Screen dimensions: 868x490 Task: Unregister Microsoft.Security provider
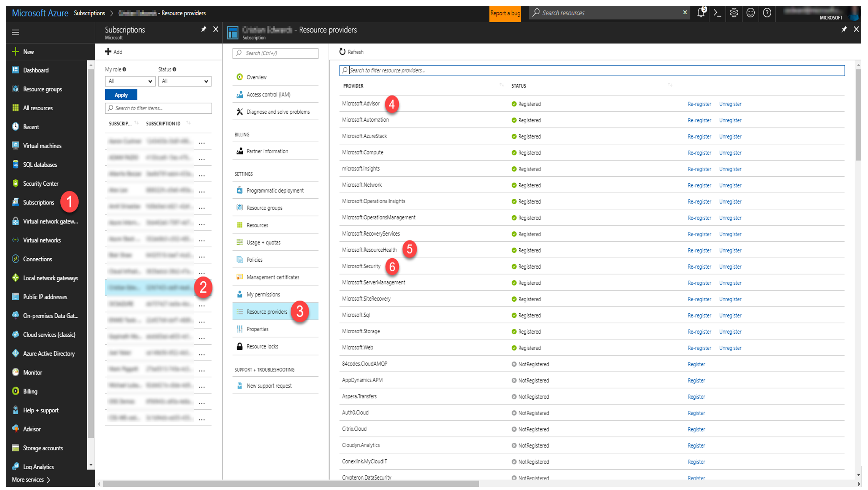pyautogui.click(x=730, y=267)
